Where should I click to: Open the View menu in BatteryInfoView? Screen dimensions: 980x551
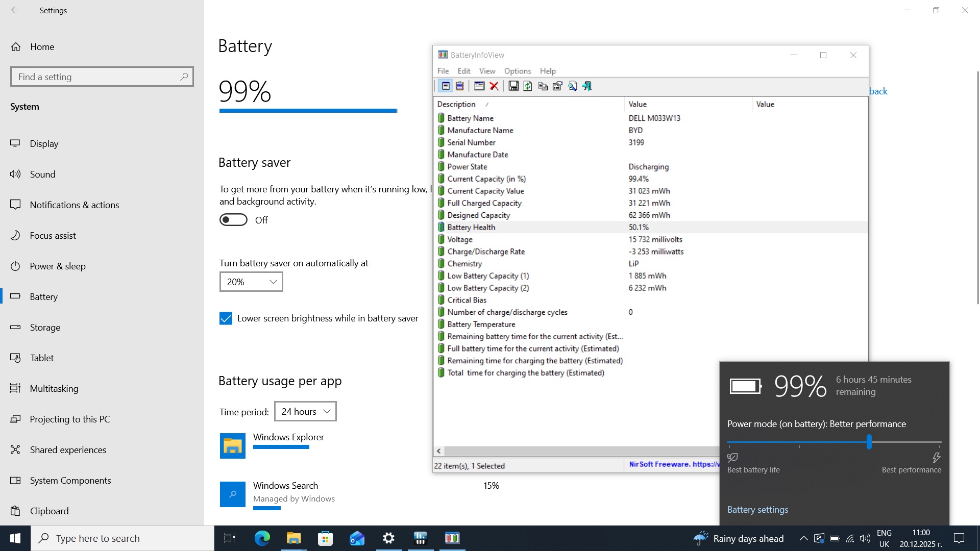point(486,71)
